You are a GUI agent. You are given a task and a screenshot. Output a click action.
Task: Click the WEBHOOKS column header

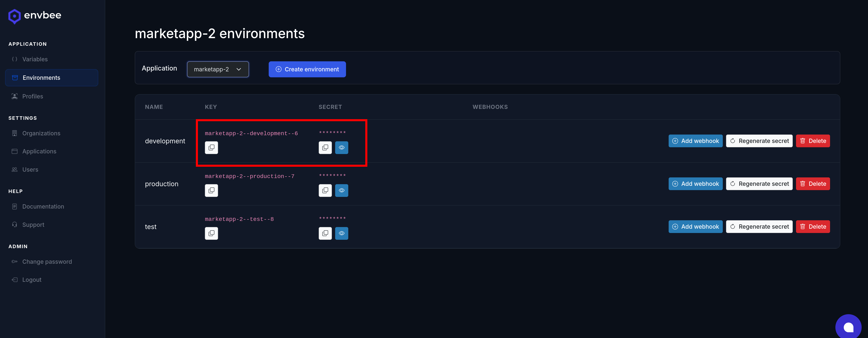pos(490,107)
